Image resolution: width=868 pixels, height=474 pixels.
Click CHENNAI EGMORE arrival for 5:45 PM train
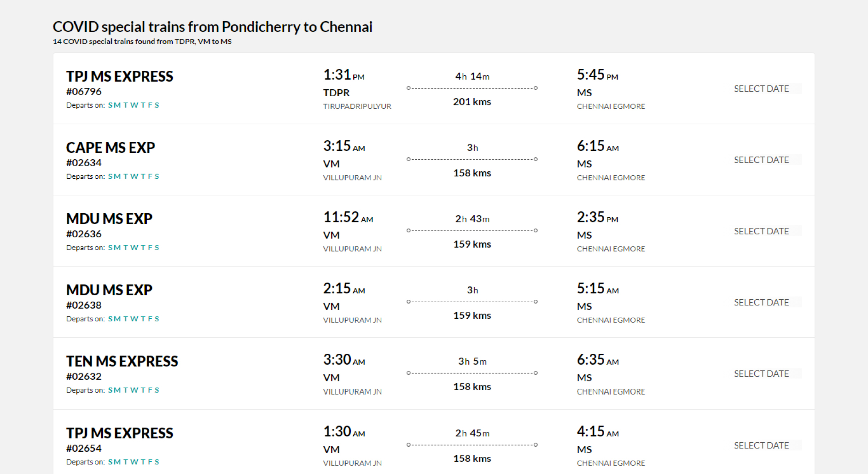[x=611, y=106]
